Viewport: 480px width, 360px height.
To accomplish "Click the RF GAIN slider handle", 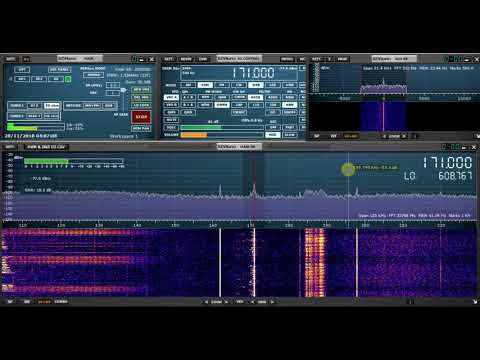I will coord(123,90).
